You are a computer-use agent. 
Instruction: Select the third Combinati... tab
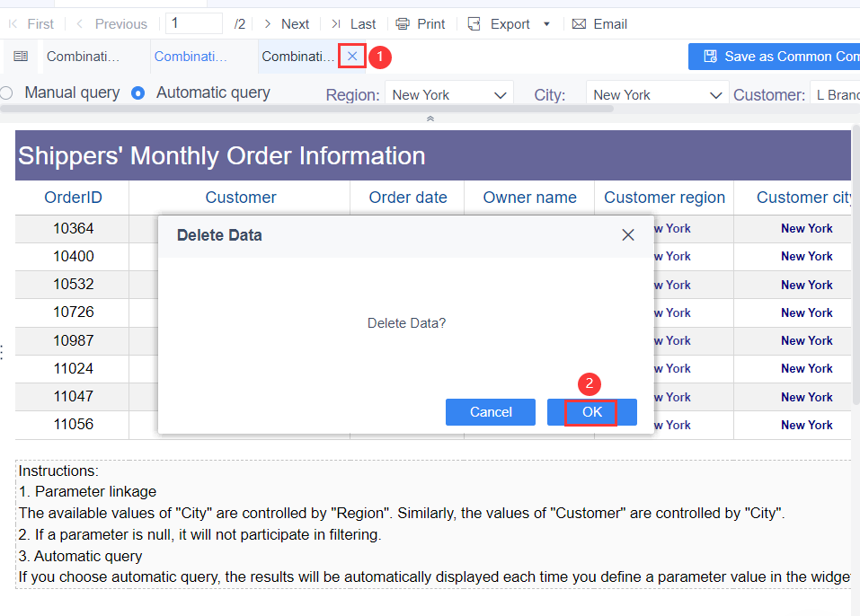[297, 57]
